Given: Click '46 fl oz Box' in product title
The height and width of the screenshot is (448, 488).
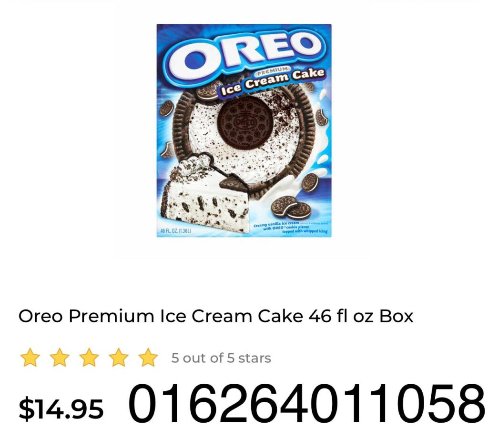Looking at the screenshot, I should click(x=361, y=316).
